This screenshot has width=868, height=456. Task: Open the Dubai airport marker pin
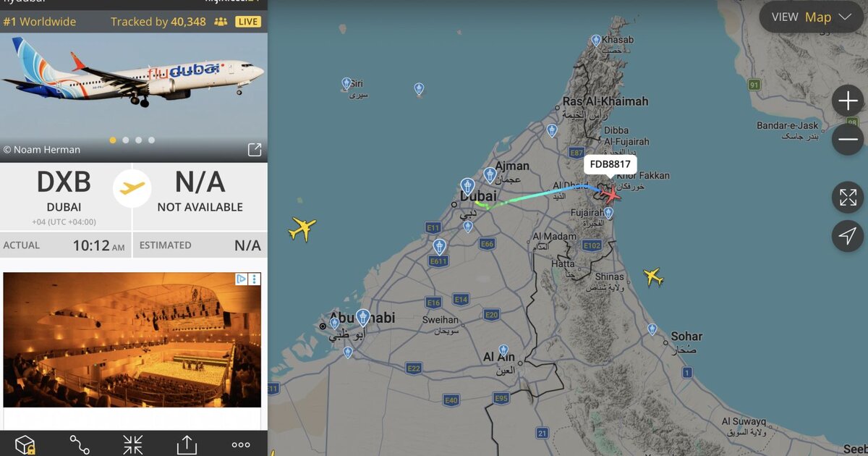coord(467,187)
